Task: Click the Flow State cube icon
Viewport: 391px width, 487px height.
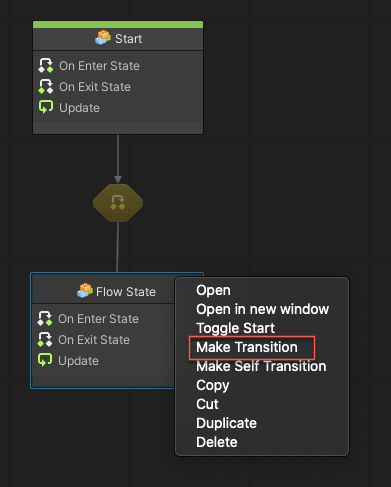Action: pyautogui.click(x=85, y=291)
